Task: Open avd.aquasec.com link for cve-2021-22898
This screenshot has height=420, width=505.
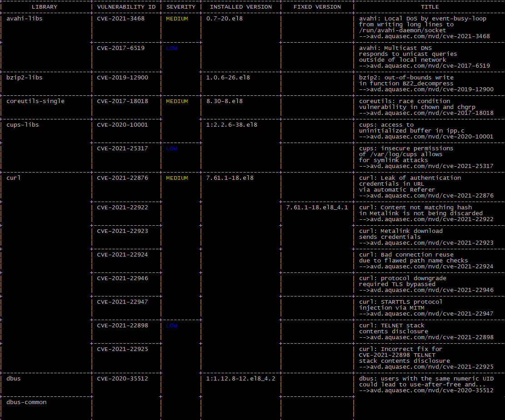Action: [x=426, y=337]
